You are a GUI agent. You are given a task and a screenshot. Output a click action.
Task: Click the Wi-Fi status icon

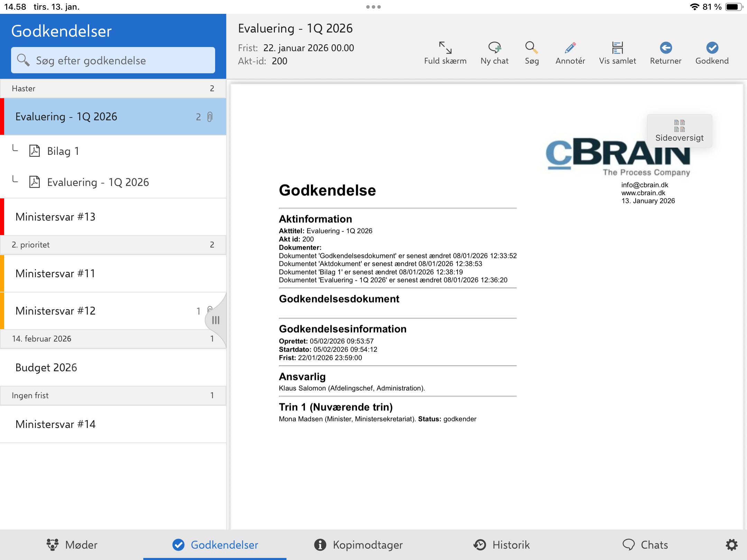click(694, 7)
